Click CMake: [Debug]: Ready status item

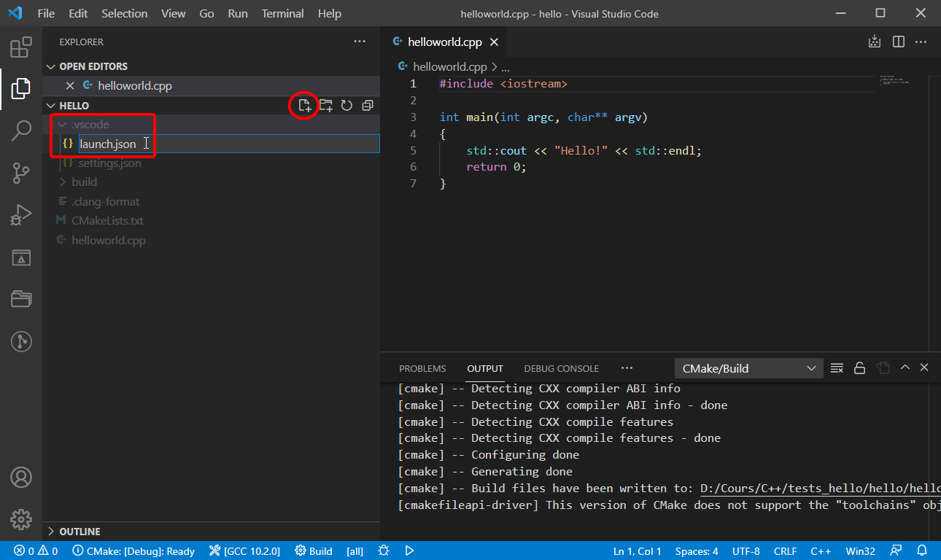click(x=133, y=551)
